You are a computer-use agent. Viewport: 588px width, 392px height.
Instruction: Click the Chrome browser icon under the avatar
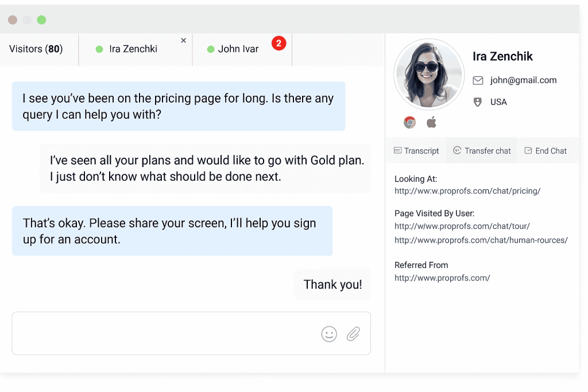click(x=409, y=122)
